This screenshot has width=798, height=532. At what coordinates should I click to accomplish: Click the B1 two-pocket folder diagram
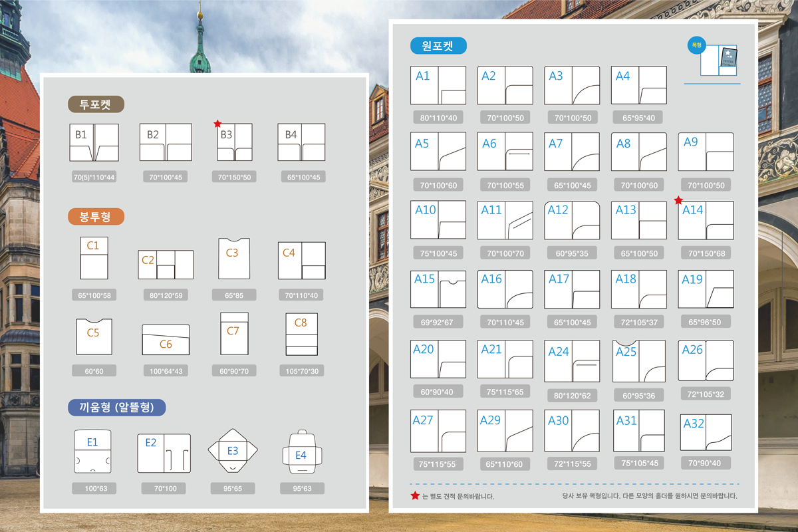click(x=94, y=142)
